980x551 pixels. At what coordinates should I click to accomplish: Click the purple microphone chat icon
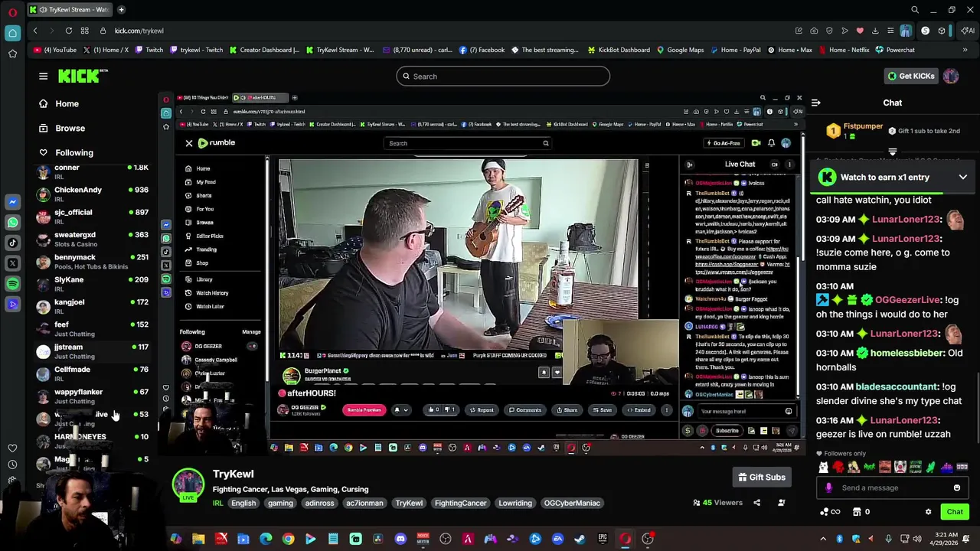(x=829, y=487)
